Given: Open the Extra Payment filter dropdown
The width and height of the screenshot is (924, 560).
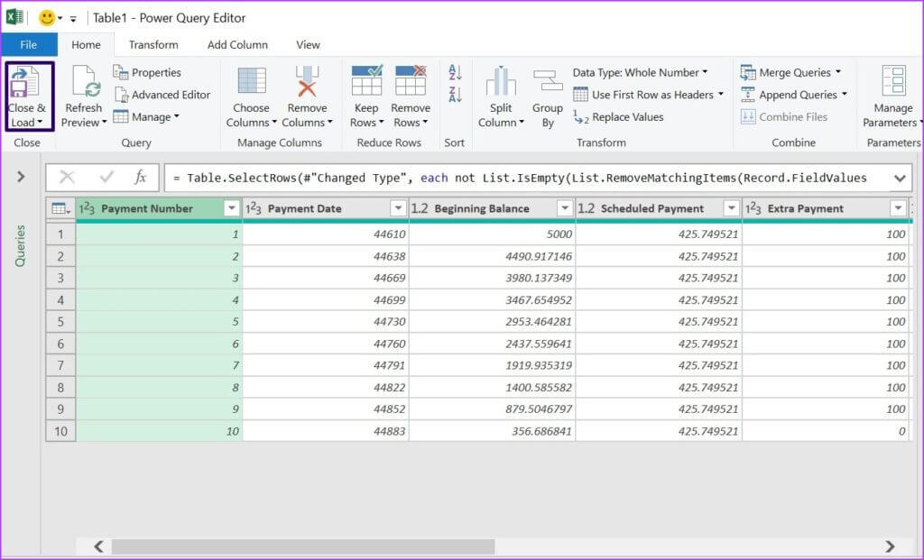Looking at the screenshot, I should [898, 208].
